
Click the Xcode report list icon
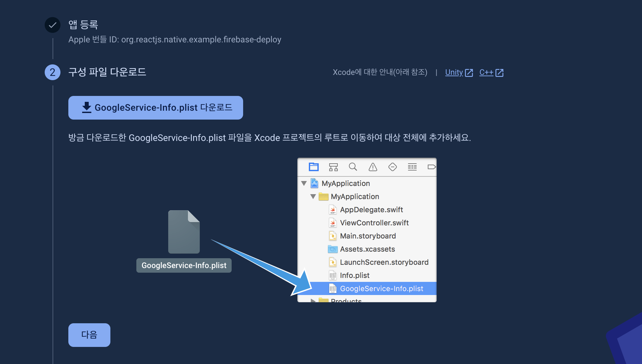[x=412, y=167]
